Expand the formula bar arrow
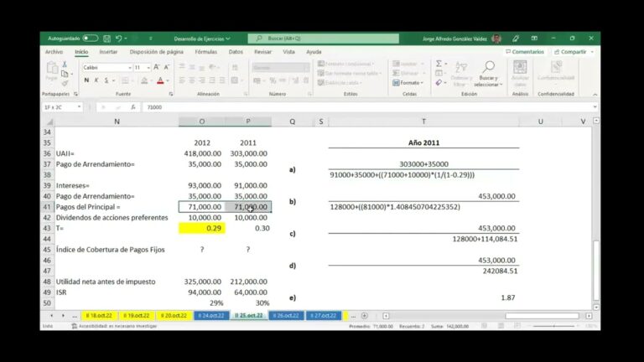The width and height of the screenshot is (644, 362). click(595, 107)
